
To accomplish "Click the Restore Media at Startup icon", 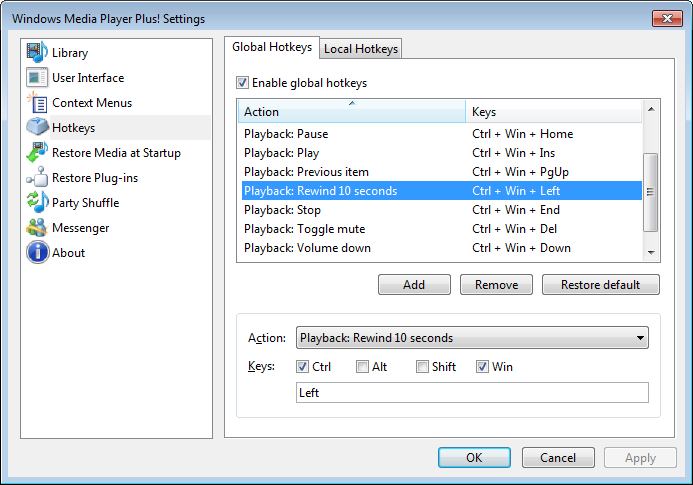I will (37, 153).
